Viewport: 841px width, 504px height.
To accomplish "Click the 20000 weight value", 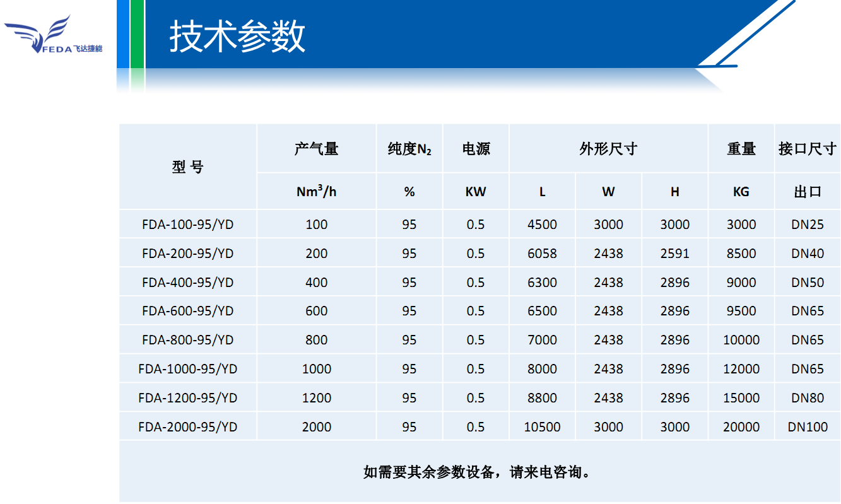I will pyautogui.click(x=741, y=427).
